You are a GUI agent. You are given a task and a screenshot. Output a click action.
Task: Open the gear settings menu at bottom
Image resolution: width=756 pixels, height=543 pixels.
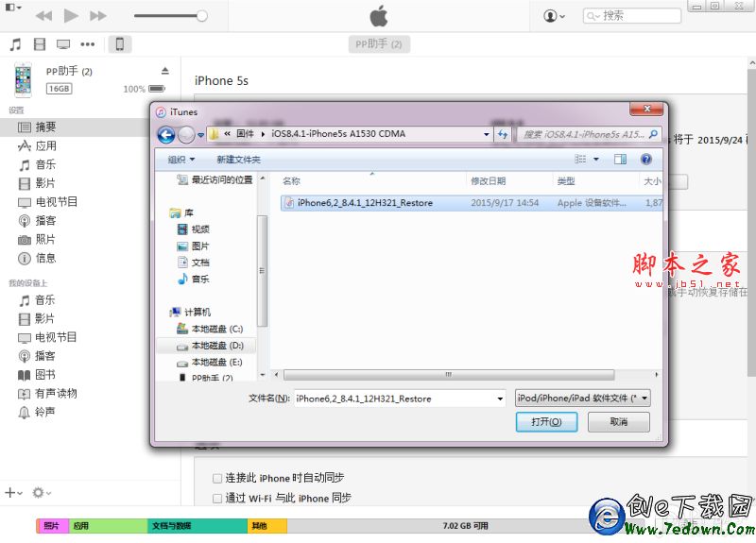pyautogui.click(x=42, y=492)
